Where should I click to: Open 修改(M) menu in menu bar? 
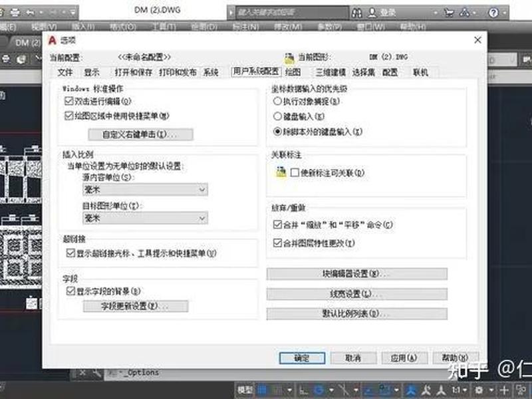click(x=288, y=27)
